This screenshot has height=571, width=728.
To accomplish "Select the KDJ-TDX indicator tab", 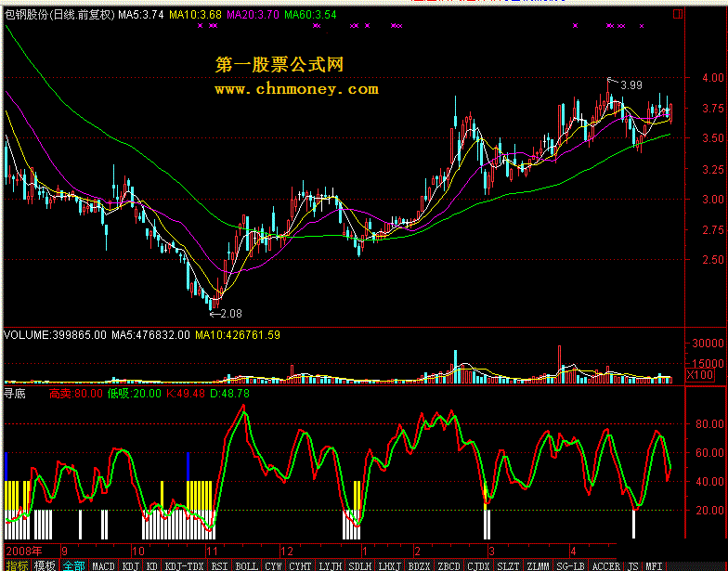I will pyautogui.click(x=184, y=565).
